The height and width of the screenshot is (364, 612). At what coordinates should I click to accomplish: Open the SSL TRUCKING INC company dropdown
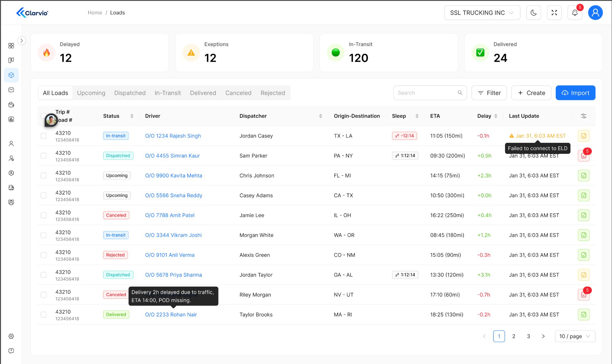pos(482,13)
